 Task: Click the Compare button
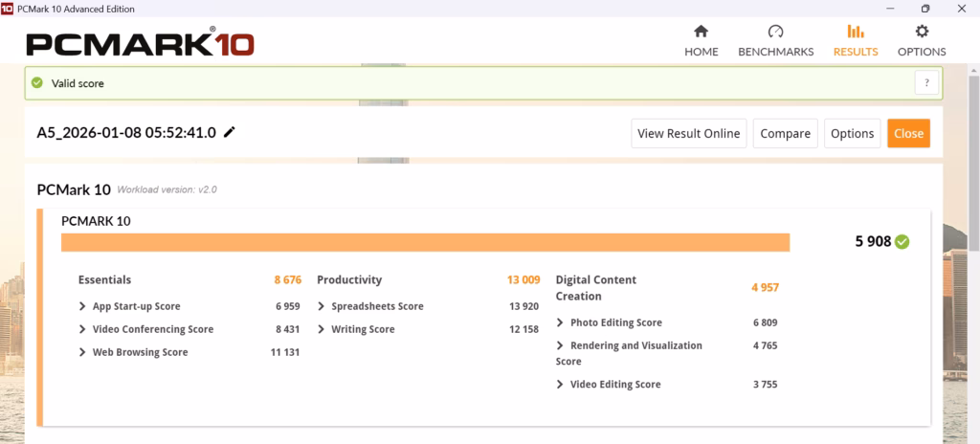(785, 134)
